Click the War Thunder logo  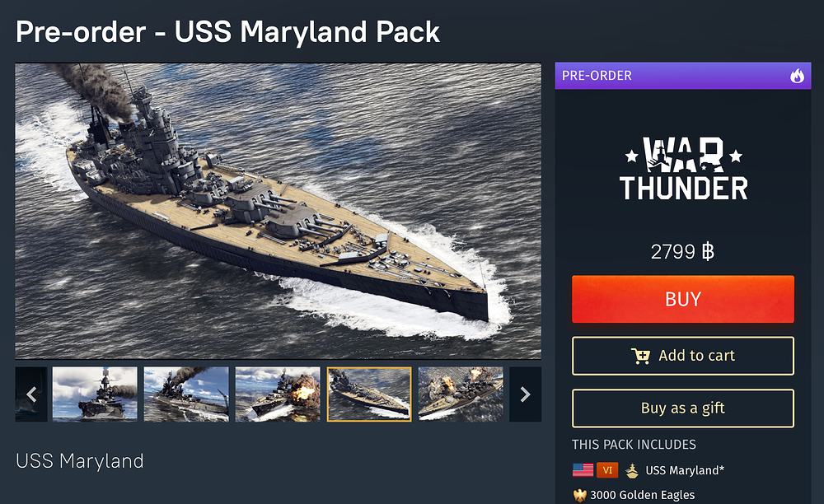683,169
